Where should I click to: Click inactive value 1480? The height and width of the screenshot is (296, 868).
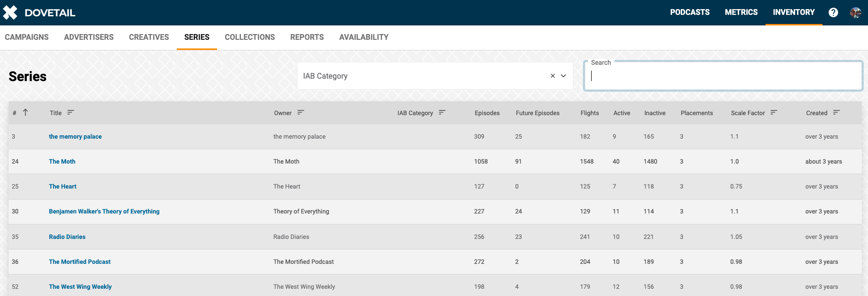651,162
